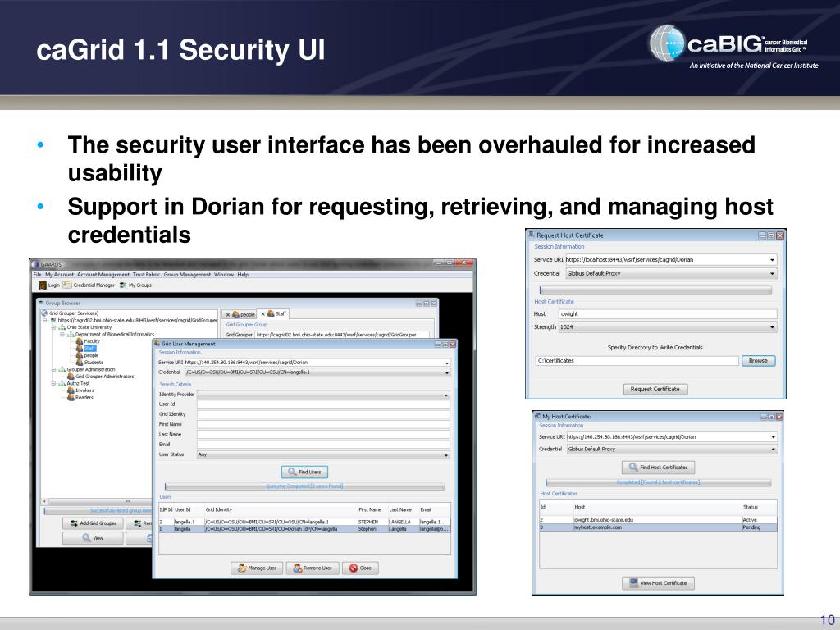Select the myhost.example.com Pending row

pyautogui.click(x=658, y=527)
